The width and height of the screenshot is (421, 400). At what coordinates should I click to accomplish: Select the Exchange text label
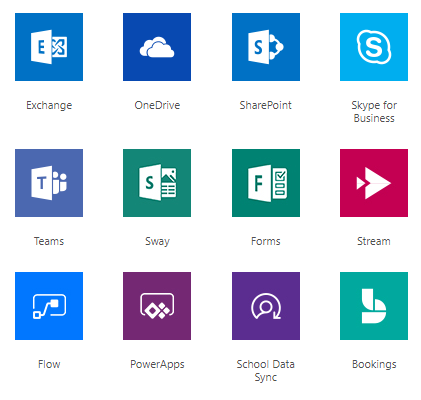pos(49,106)
